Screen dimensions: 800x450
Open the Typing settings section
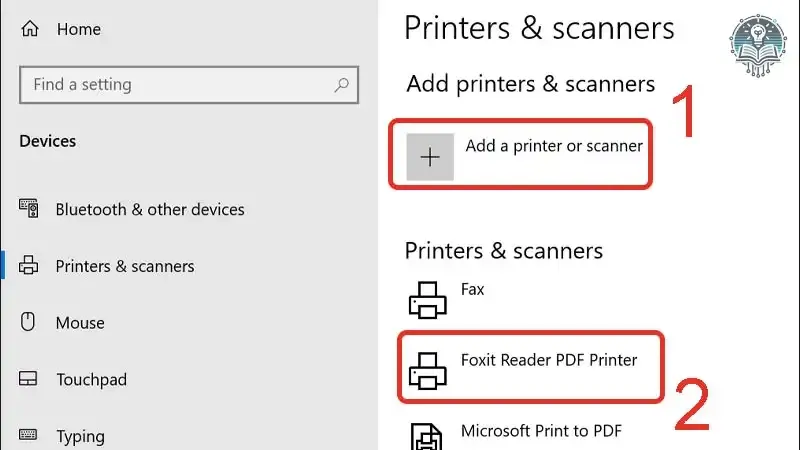click(x=81, y=436)
